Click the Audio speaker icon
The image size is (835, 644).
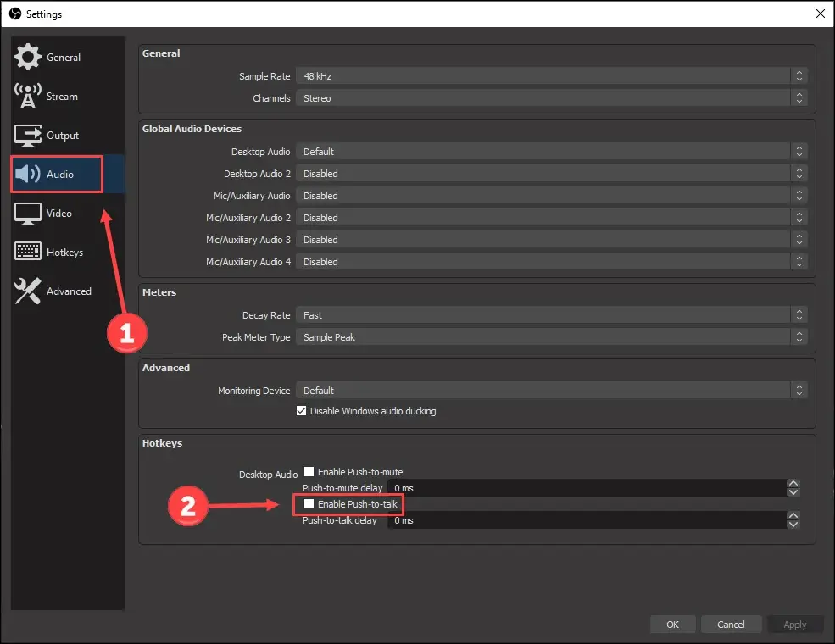(x=27, y=174)
